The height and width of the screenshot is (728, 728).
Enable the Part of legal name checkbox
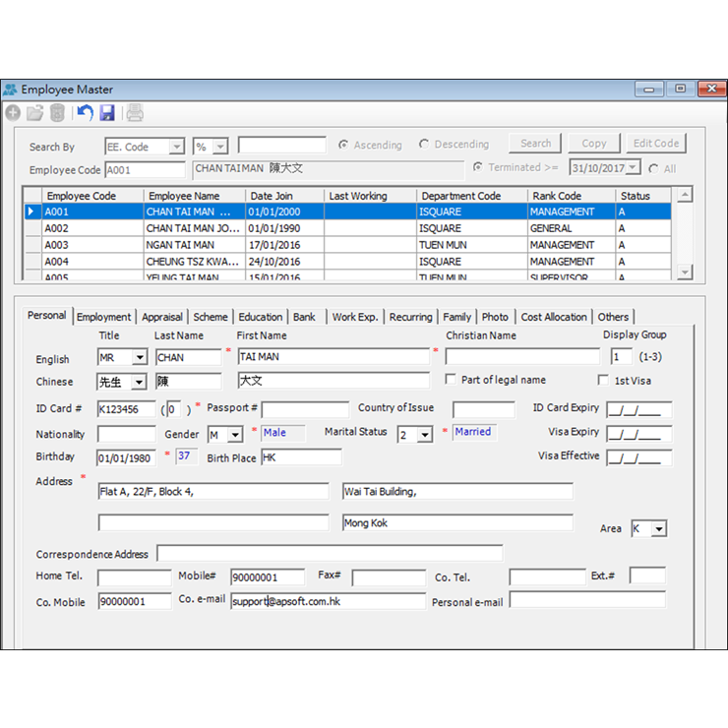tap(451, 380)
